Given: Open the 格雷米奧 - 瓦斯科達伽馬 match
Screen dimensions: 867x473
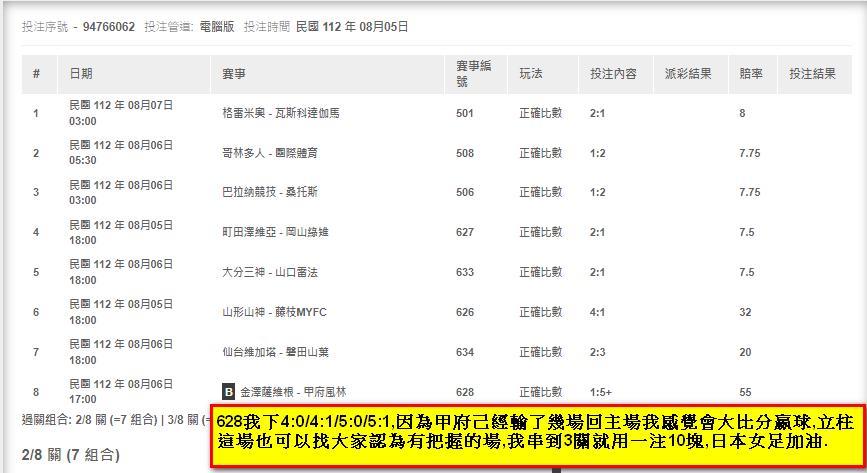Looking at the screenshot, I should point(280,114).
